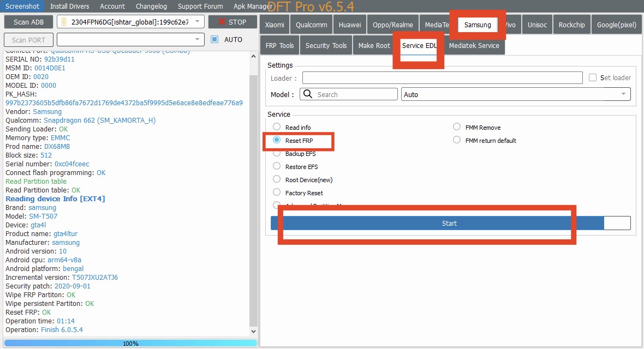
Task: Open the Install Drivers menu
Action: [x=70, y=6]
